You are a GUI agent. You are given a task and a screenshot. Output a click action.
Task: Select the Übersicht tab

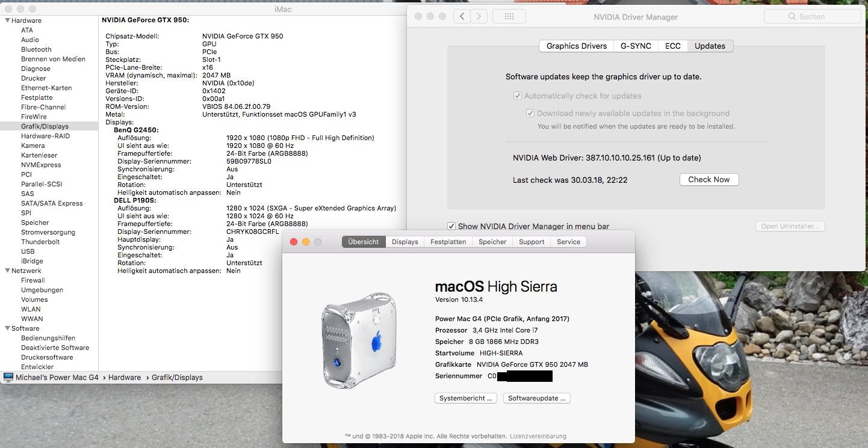click(364, 242)
